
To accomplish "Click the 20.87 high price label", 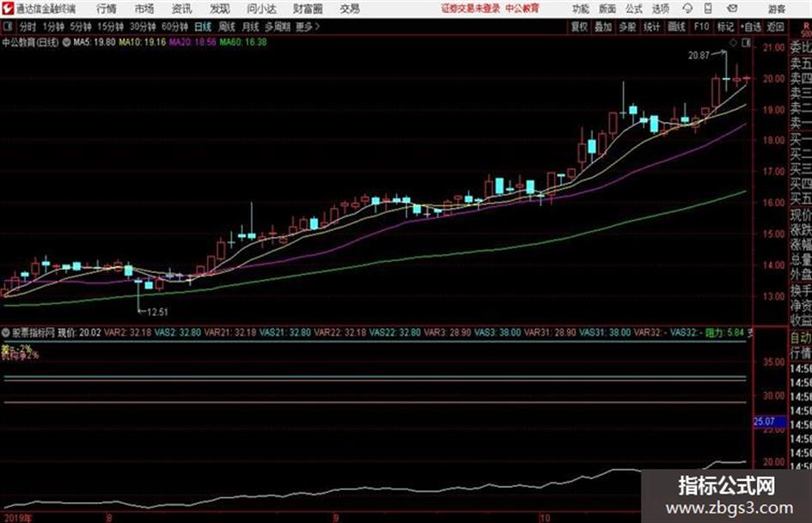I will click(x=699, y=56).
